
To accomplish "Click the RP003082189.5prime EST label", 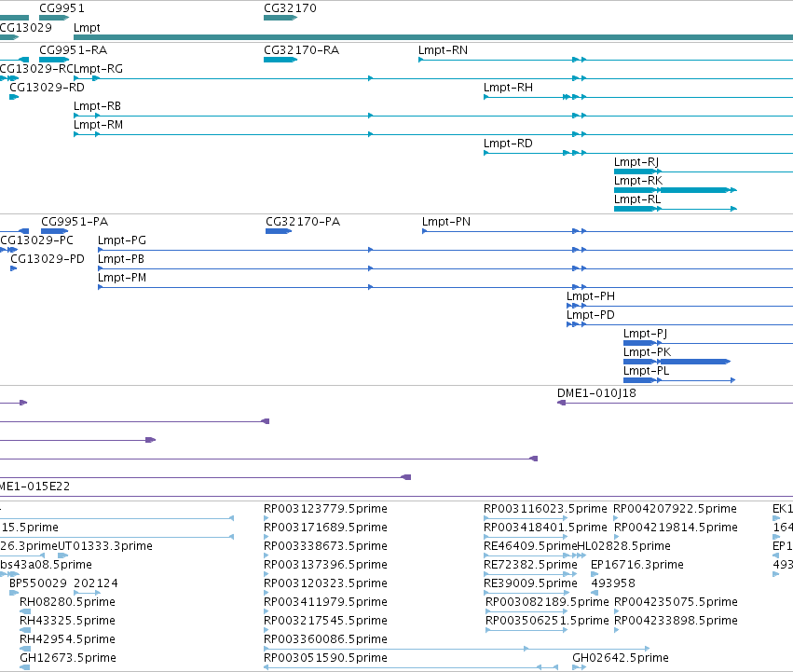I will [x=547, y=602].
